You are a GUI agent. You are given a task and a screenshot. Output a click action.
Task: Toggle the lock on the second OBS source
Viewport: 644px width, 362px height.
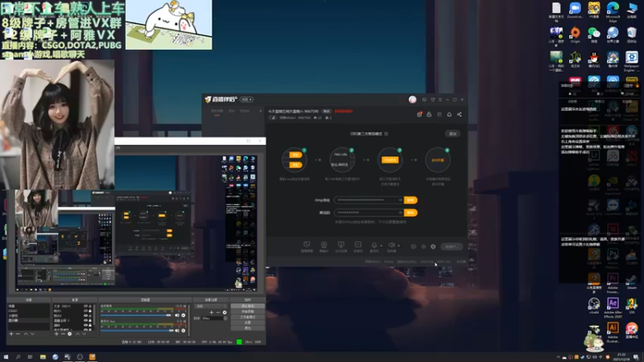click(90, 311)
